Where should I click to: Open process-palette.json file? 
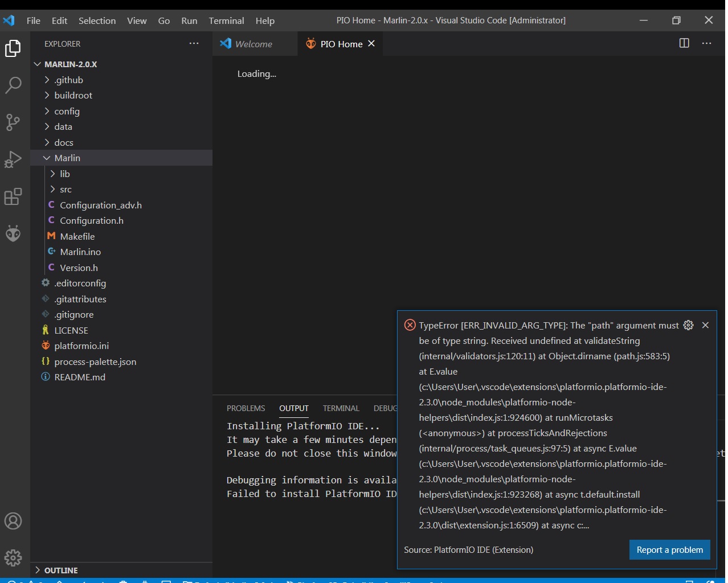(x=121, y=362)
